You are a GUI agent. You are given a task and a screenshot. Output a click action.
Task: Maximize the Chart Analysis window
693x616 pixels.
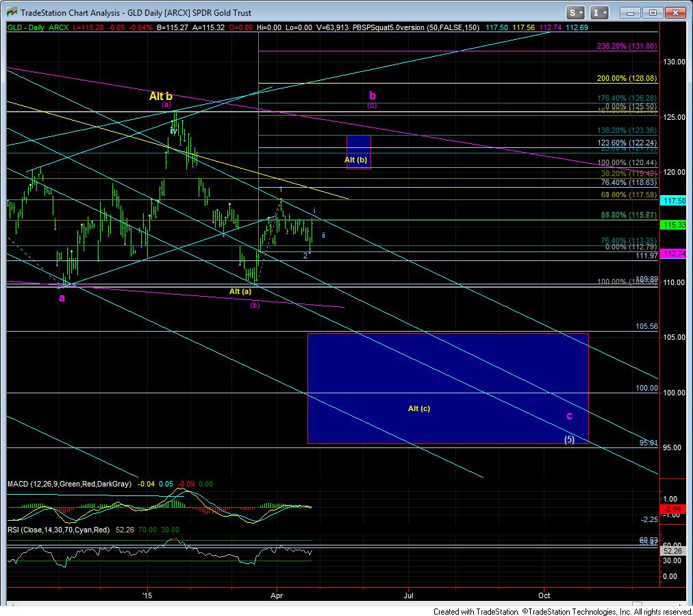pyautogui.click(x=653, y=13)
